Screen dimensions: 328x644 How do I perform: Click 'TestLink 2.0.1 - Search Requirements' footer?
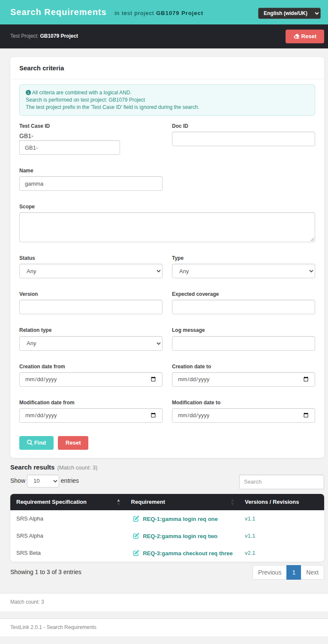click(53, 627)
